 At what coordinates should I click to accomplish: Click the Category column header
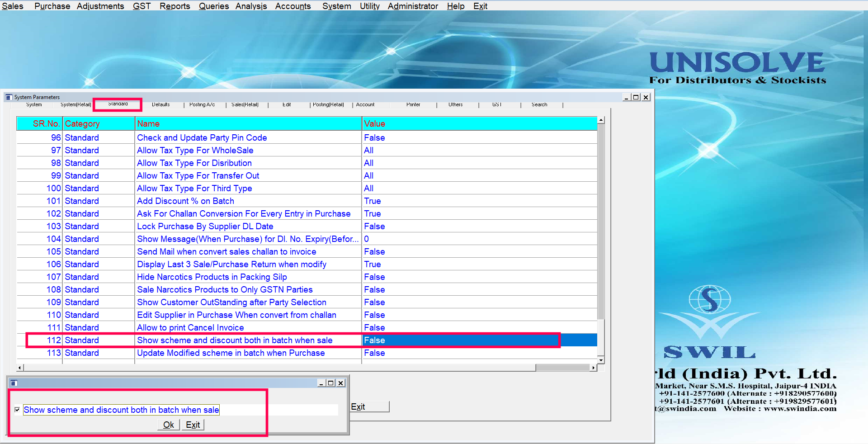pyautogui.click(x=99, y=123)
